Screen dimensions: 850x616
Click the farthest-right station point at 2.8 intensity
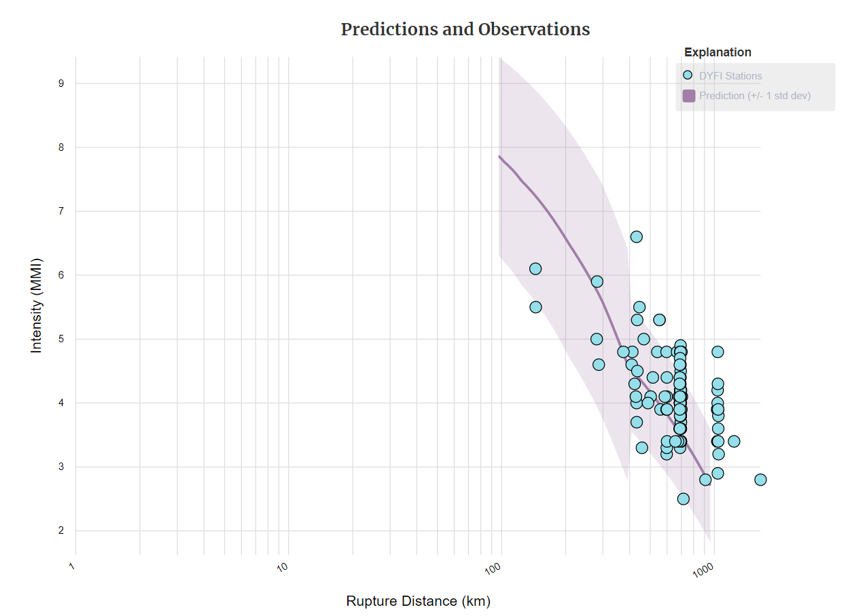coord(760,479)
